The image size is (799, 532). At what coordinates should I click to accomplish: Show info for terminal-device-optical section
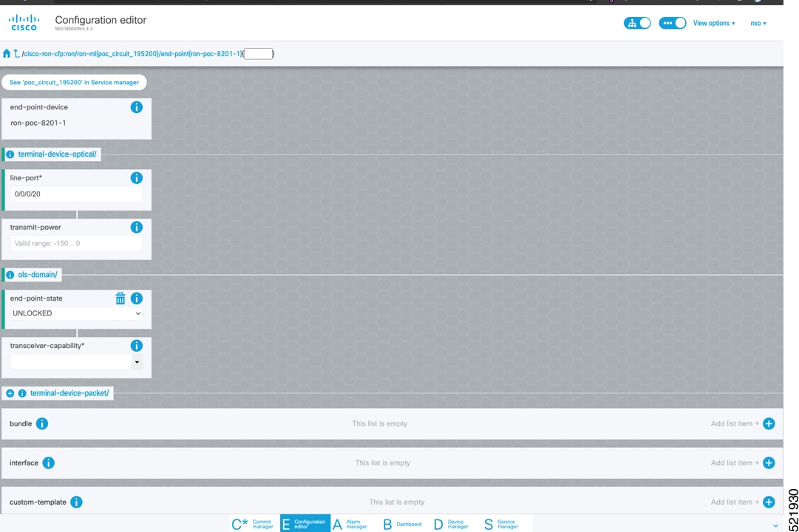click(x=10, y=154)
